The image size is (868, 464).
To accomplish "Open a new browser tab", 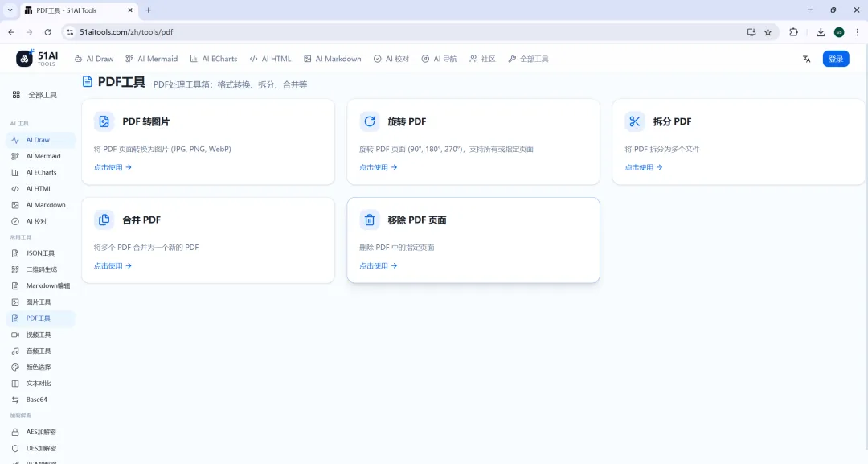I will pyautogui.click(x=149, y=10).
